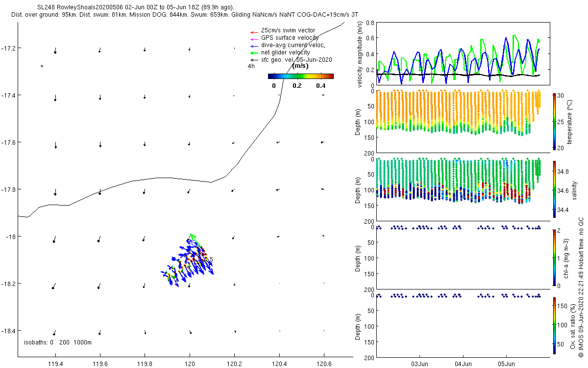
Task: Click the '(m/s)' label above the colorbar
Action: point(300,66)
